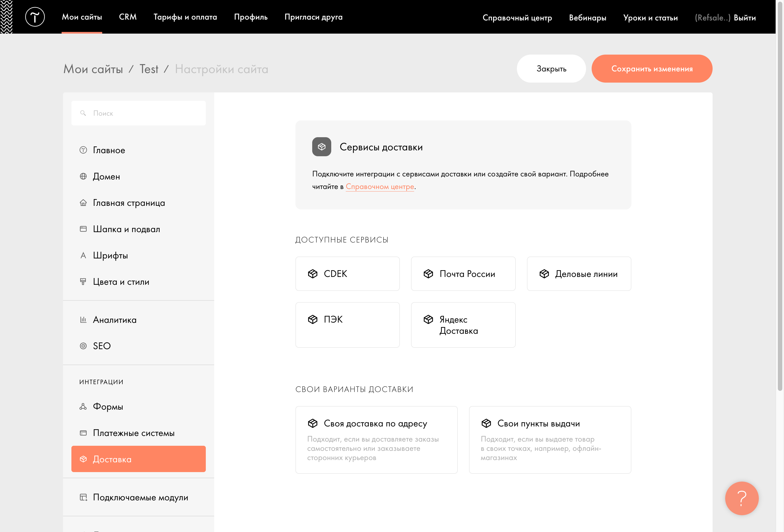
Task: Click the Закрыть button
Action: pyautogui.click(x=551, y=69)
